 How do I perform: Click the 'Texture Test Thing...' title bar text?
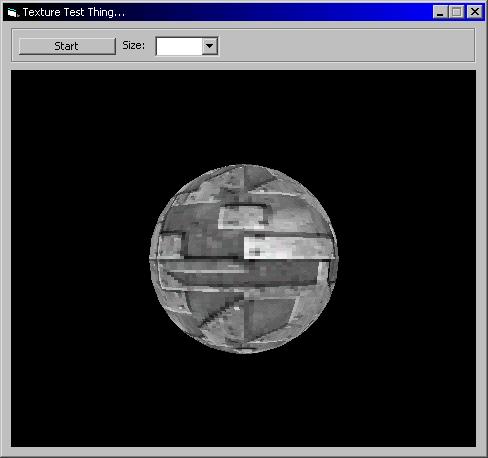pyautogui.click(x=74, y=12)
